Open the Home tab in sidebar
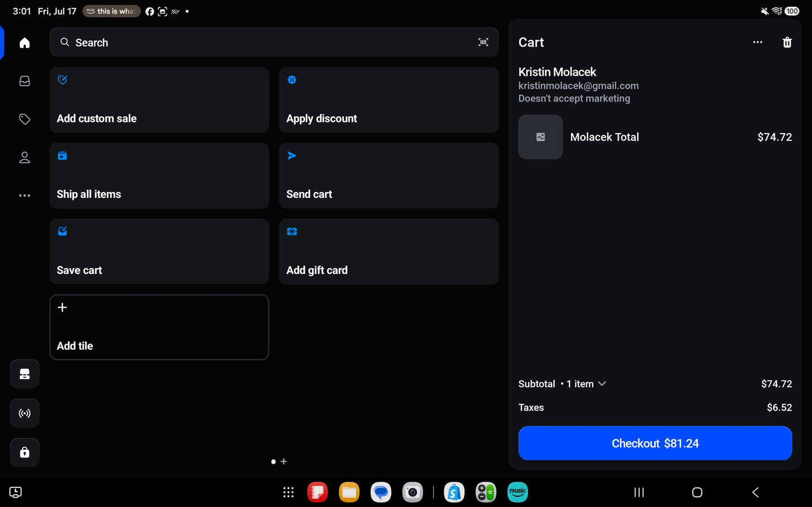The image size is (812, 507). [25, 43]
